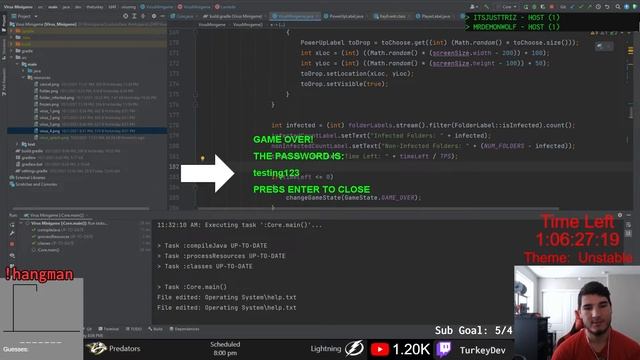The height and width of the screenshot is (360, 640).
Task: Open Project panel settings gear icon
Action: 154,16
